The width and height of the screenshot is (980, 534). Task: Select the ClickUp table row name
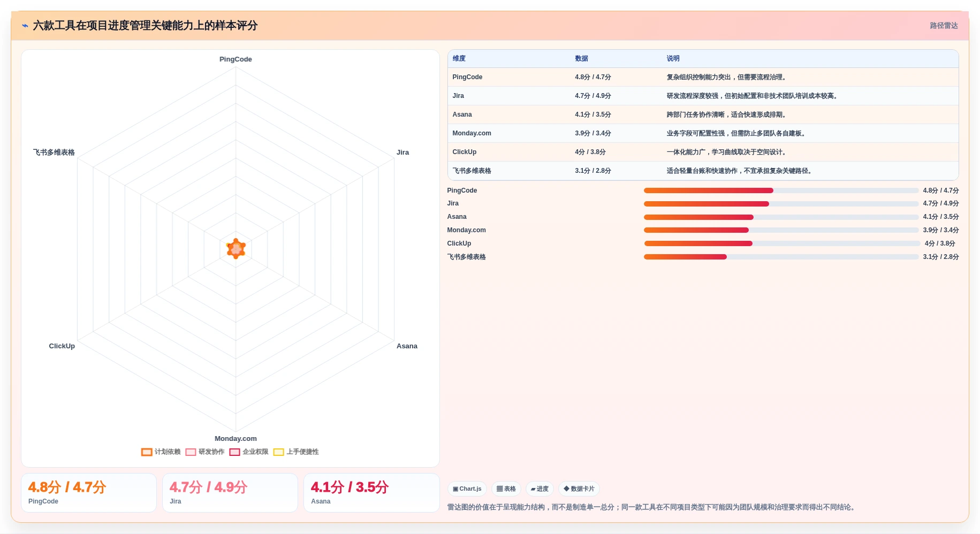click(464, 152)
